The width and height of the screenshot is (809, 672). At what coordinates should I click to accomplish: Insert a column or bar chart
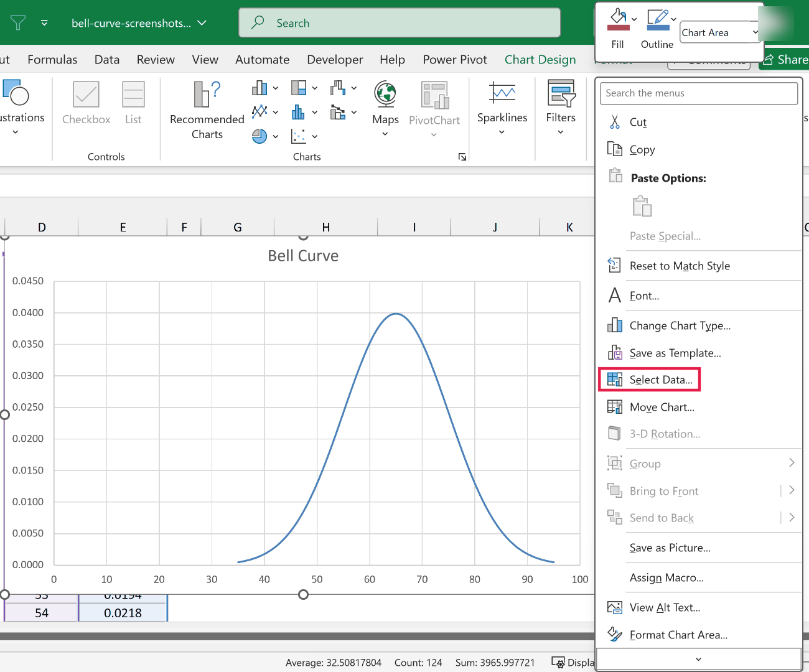(x=260, y=88)
